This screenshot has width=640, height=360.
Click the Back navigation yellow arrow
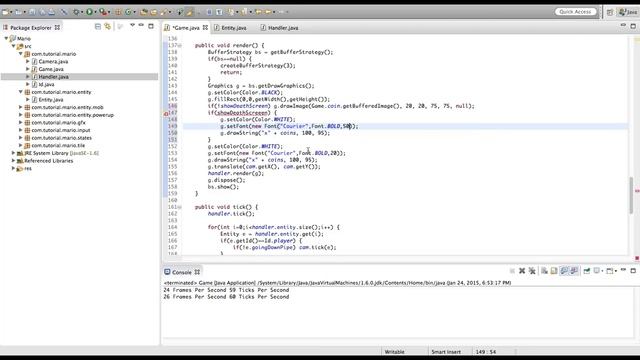[x=258, y=12]
